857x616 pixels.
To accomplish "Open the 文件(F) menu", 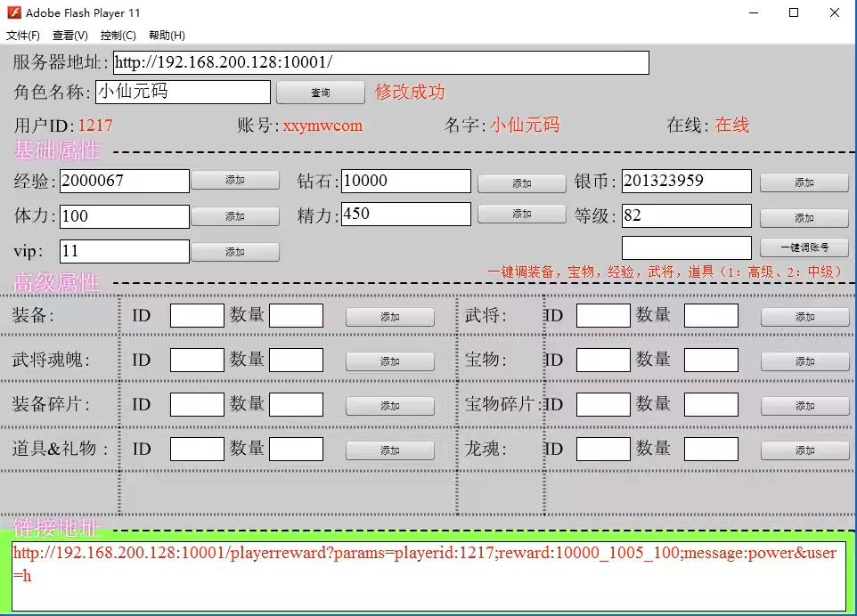I will click(23, 36).
